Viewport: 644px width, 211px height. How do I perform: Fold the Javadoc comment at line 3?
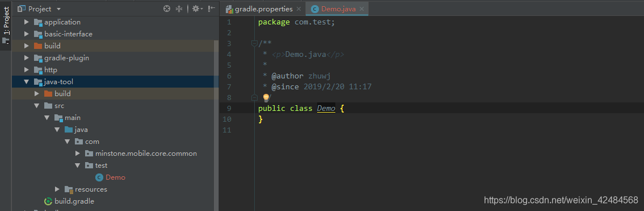click(x=254, y=43)
